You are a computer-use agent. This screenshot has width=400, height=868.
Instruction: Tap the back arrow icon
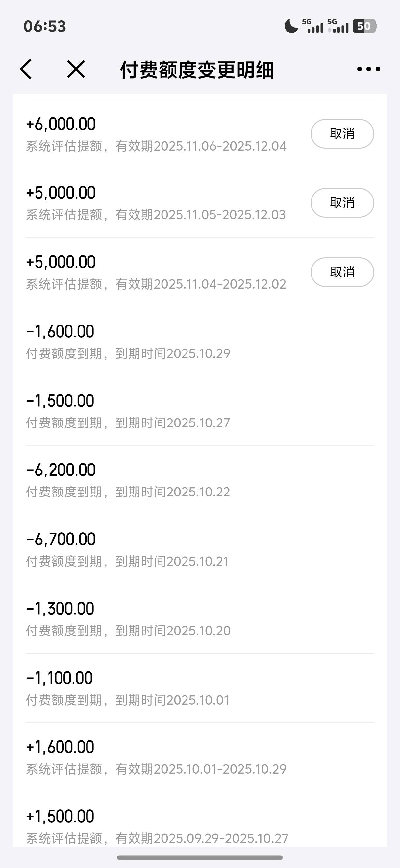26,69
